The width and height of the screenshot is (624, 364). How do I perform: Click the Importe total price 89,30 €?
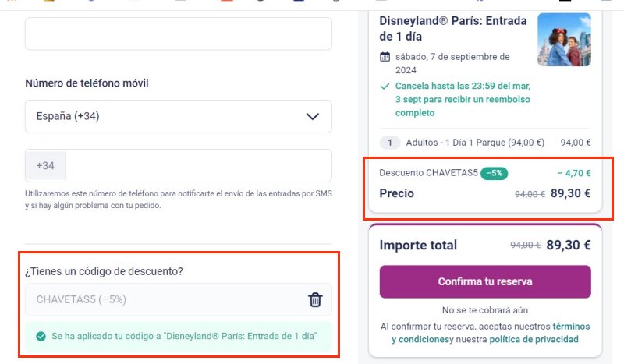pos(569,245)
